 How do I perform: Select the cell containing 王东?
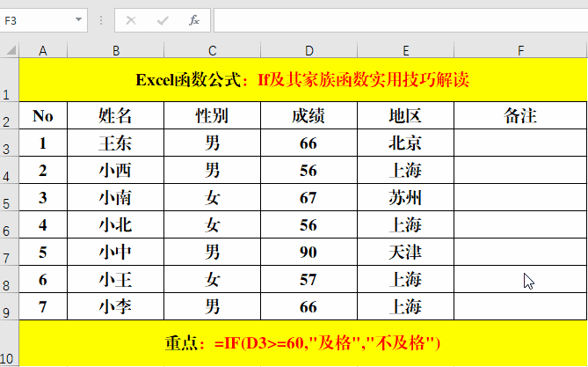(x=115, y=143)
